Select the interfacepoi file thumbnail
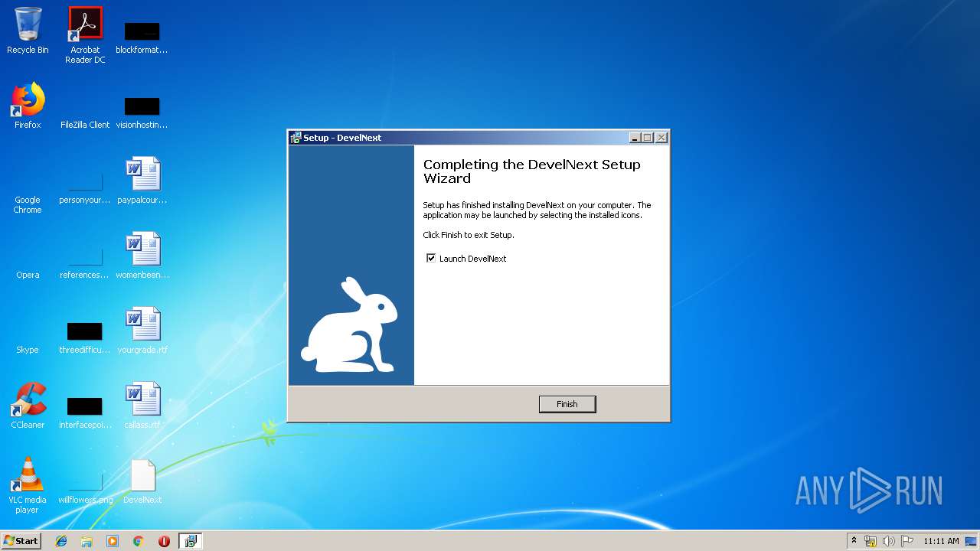This screenshot has height=551, width=980. coord(84,406)
